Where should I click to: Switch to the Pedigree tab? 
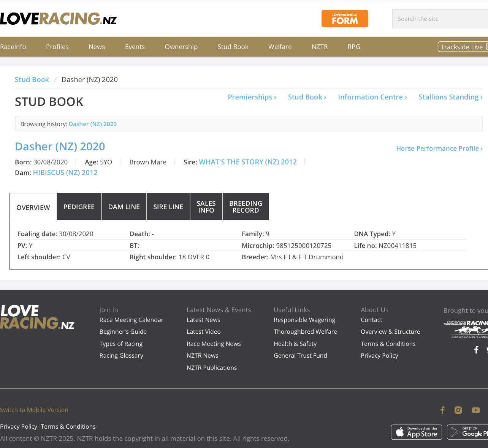pyautogui.click(x=79, y=207)
